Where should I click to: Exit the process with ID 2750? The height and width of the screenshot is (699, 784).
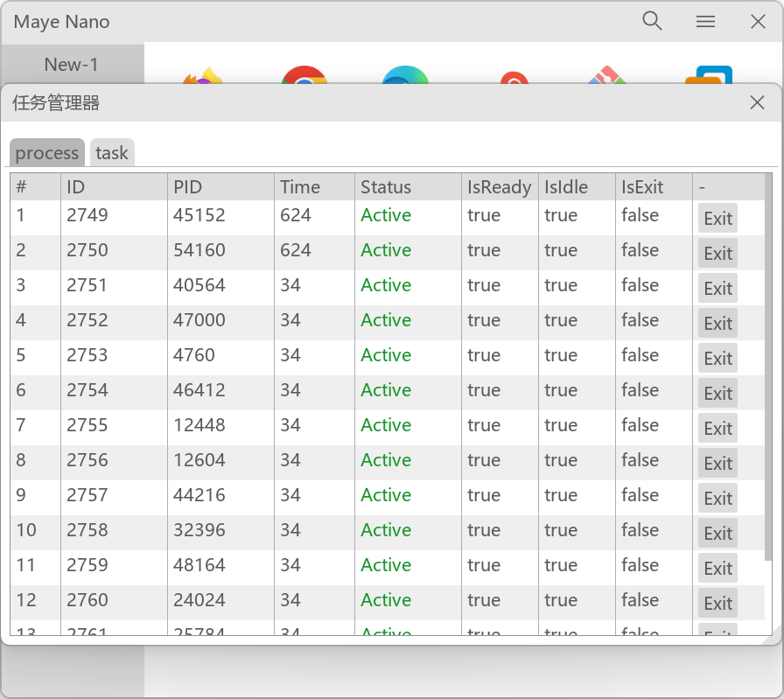717,253
